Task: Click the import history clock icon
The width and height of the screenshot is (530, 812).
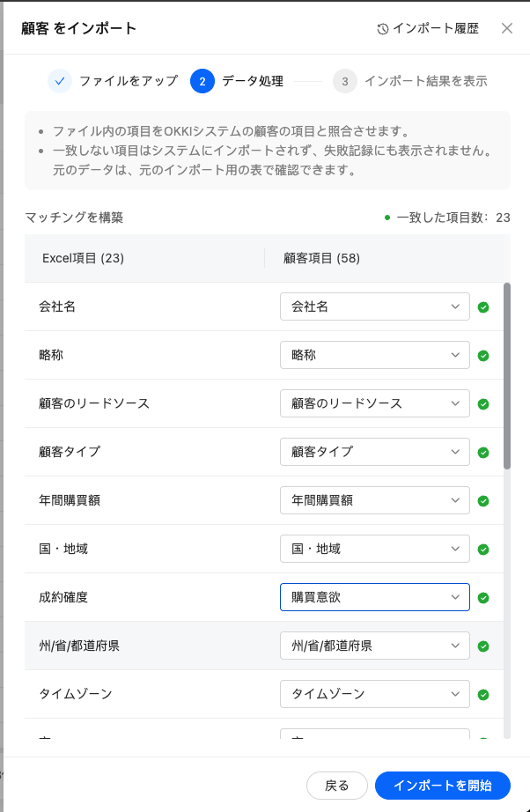Action: click(x=383, y=29)
